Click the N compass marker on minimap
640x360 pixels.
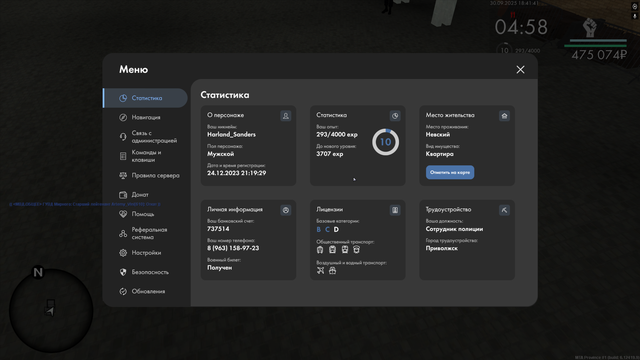(38, 272)
